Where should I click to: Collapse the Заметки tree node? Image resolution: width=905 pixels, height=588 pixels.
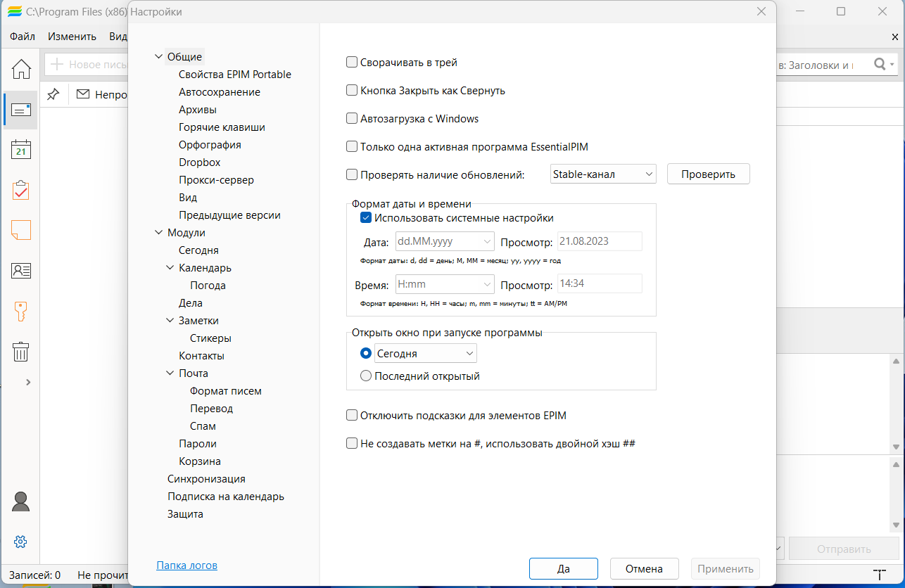tap(170, 321)
